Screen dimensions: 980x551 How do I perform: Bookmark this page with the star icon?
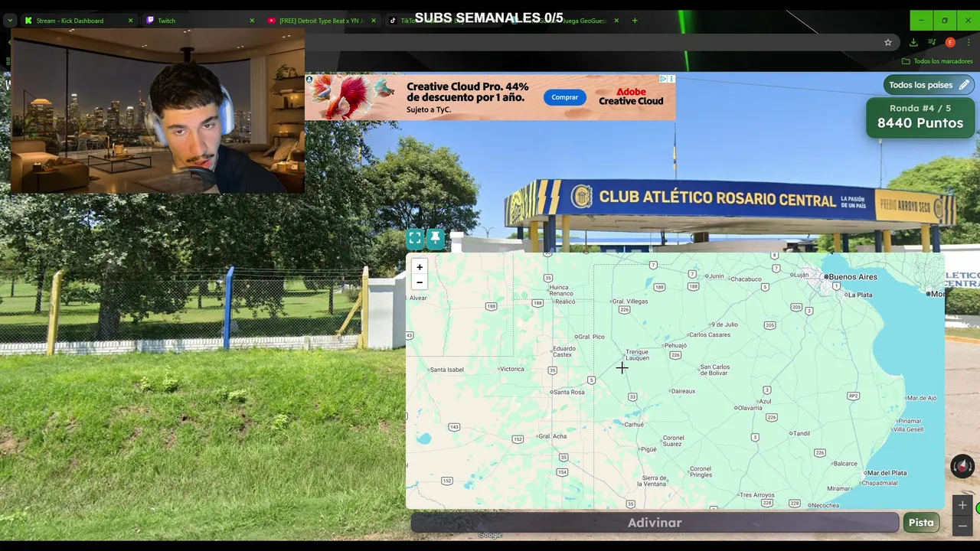(x=888, y=42)
